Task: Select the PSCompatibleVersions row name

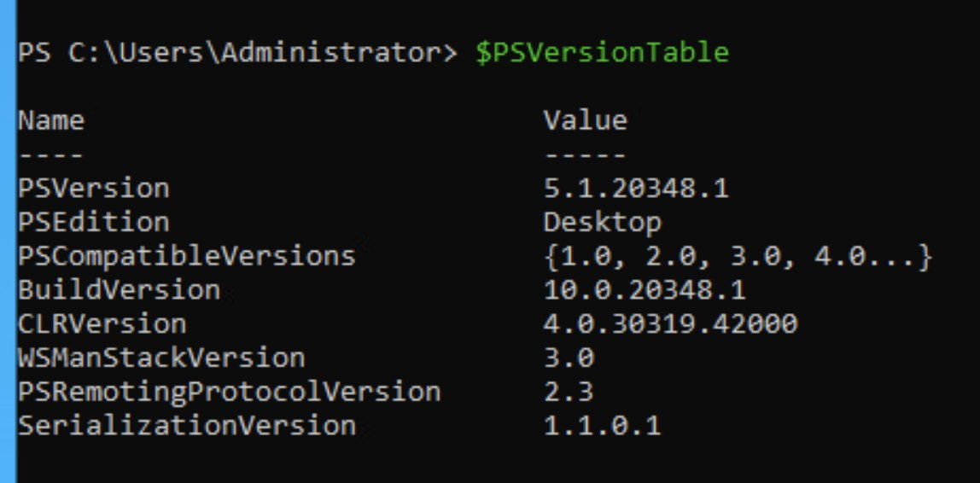Action: click(x=186, y=257)
